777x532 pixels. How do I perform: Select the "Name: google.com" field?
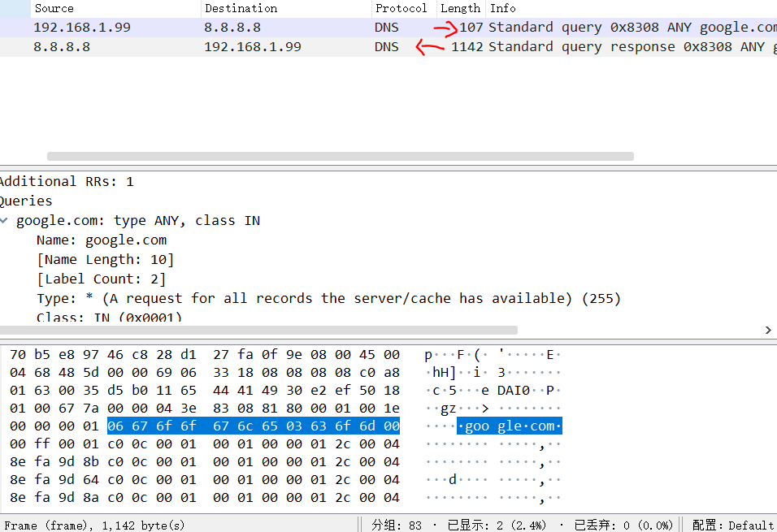pyautogui.click(x=102, y=240)
